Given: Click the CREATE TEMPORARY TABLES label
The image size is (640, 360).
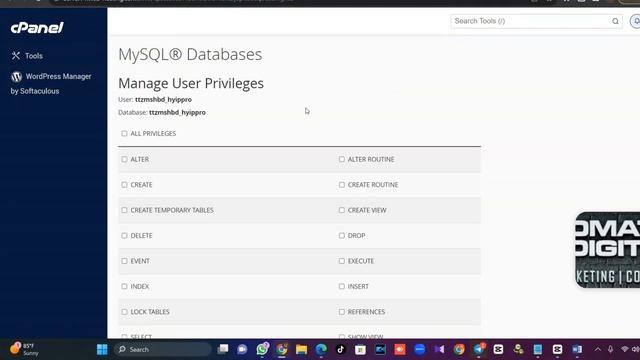Looking at the screenshot, I should [172, 210].
